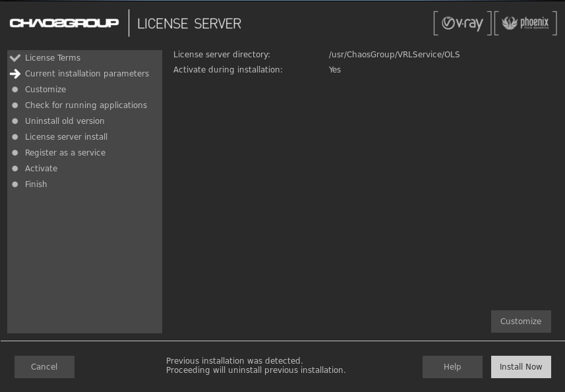Click the Yes activation value
This screenshot has height=392, width=565.
pos(335,70)
